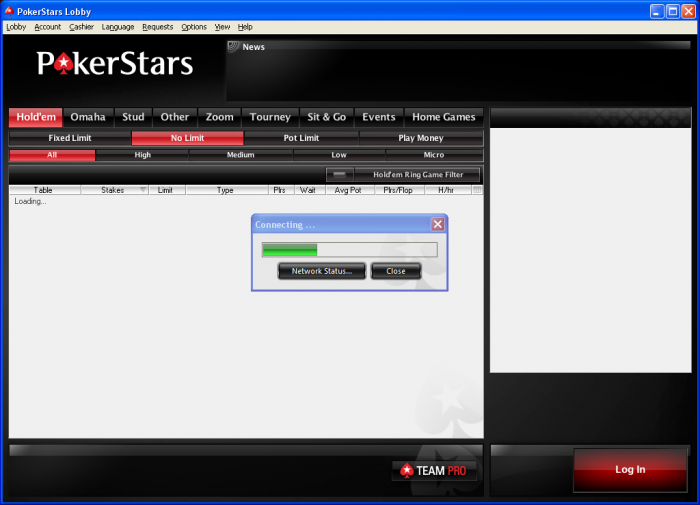
Task: Show All stakes levels
Action: point(52,155)
